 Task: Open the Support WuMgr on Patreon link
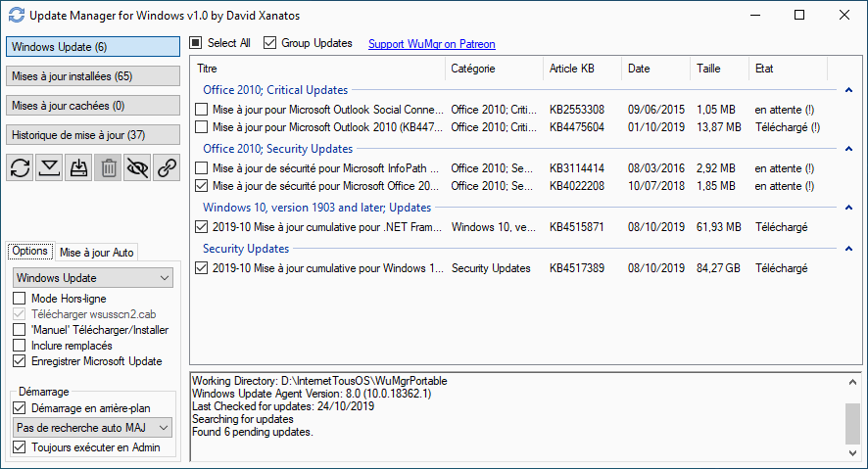[x=432, y=44]
